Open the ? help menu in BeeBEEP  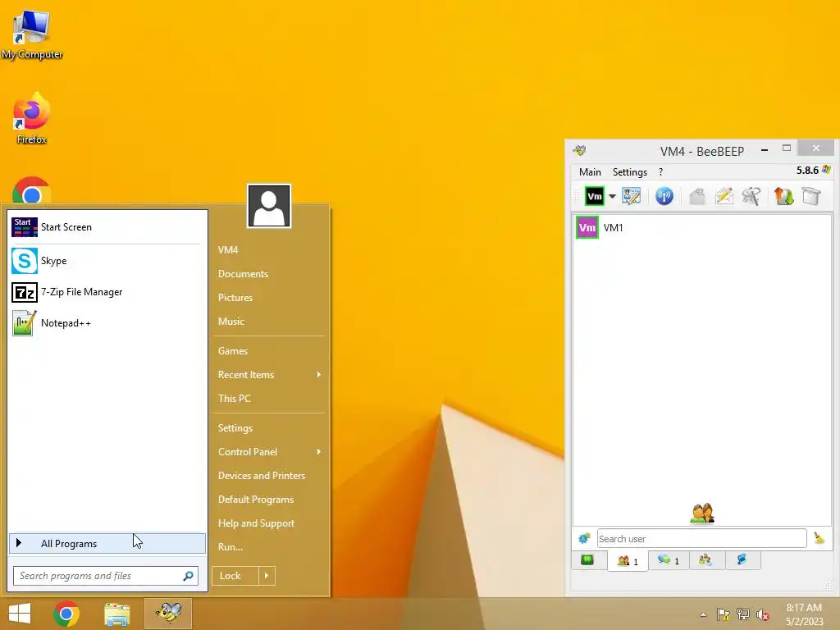[x=660, y=172]
